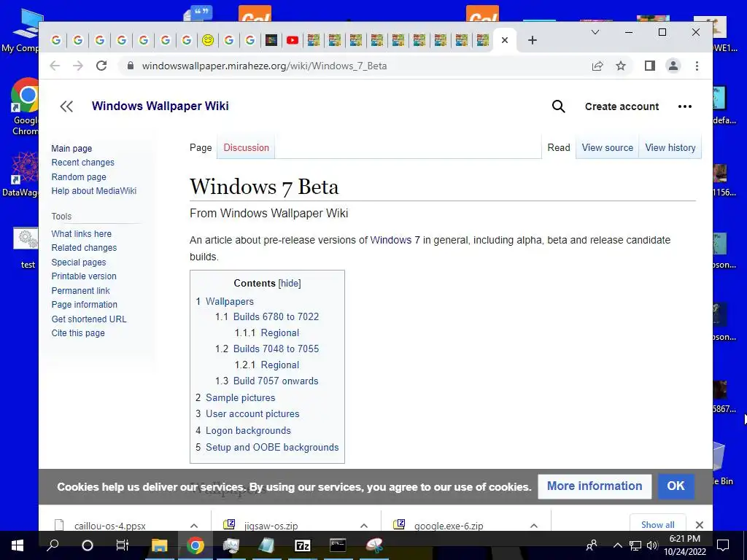Open Printable version link
747x560 pixels.
84,276
